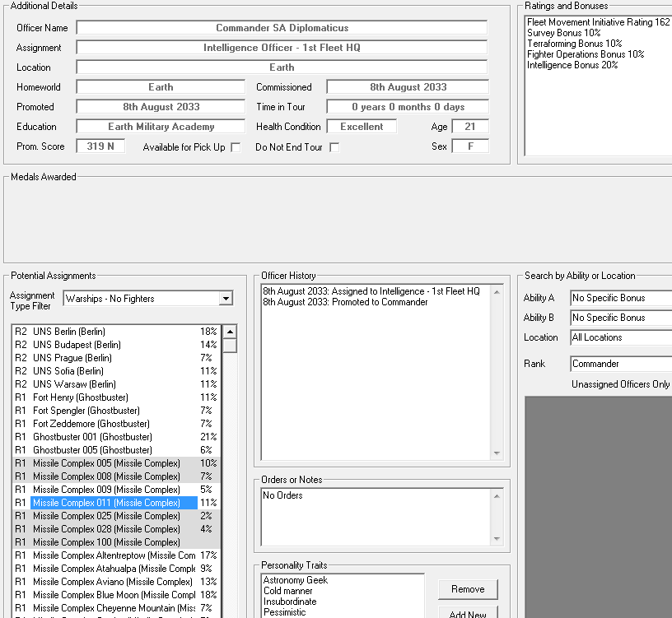Click Survey Bonus 10% entry
This screenshot has width=672, height=618.
click(x=563, y=33)
